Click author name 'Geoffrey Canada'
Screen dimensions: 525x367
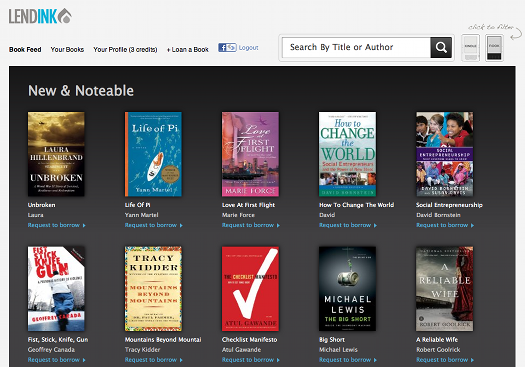pos(51,350)
